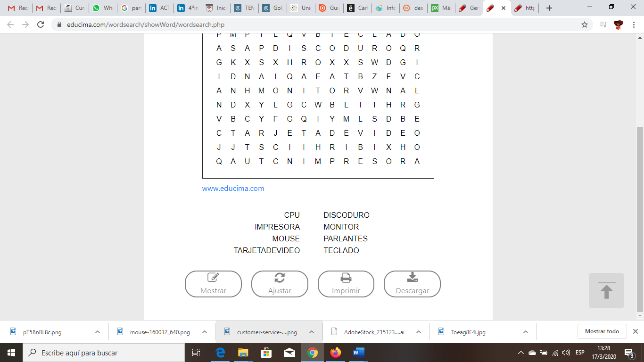Switch to the 'TEM' tab
The height and width of the screenshot is (362, 644).
tap(244, 8)
